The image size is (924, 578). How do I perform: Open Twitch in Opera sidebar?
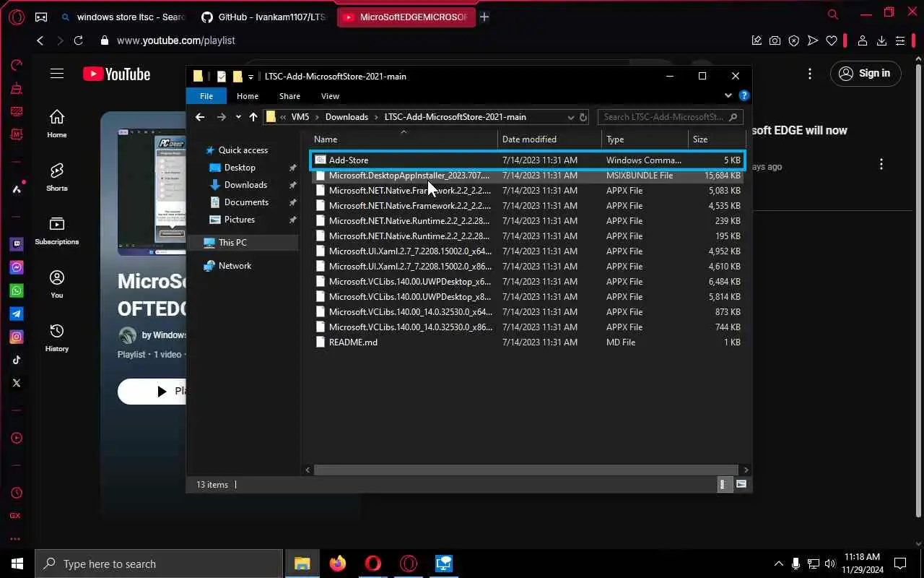16,244
